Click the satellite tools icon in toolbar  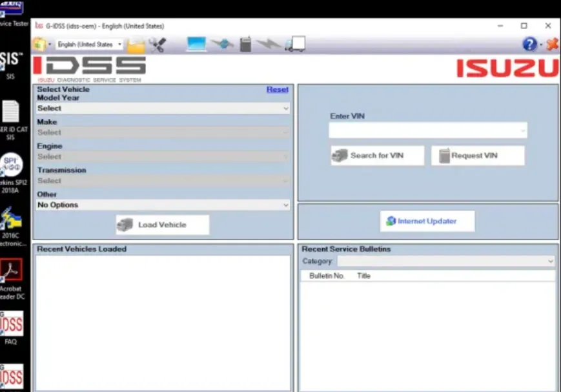157,45
